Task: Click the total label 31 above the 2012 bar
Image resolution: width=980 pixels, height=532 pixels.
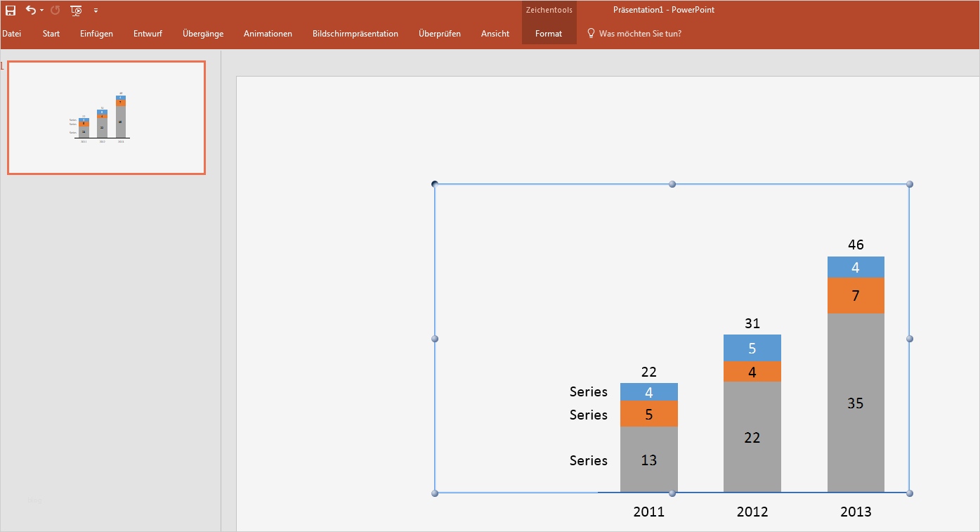Action: pos(752,323)
